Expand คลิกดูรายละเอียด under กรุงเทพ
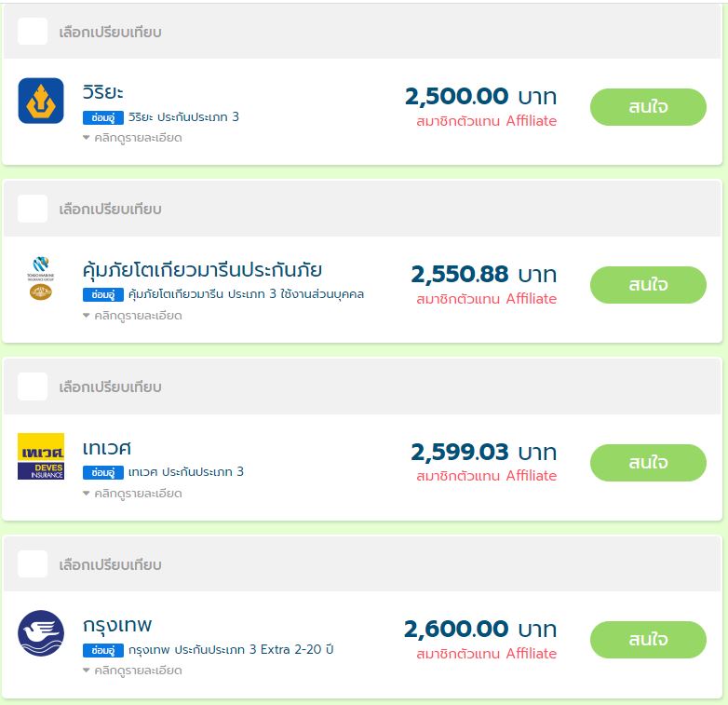 click(x=132, y=671)
